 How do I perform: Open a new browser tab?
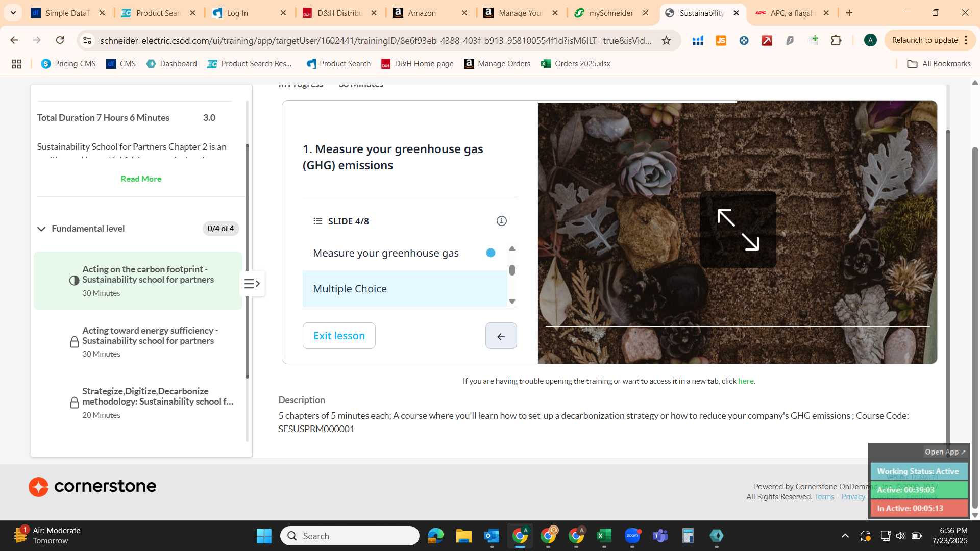(x=849, y=13)
